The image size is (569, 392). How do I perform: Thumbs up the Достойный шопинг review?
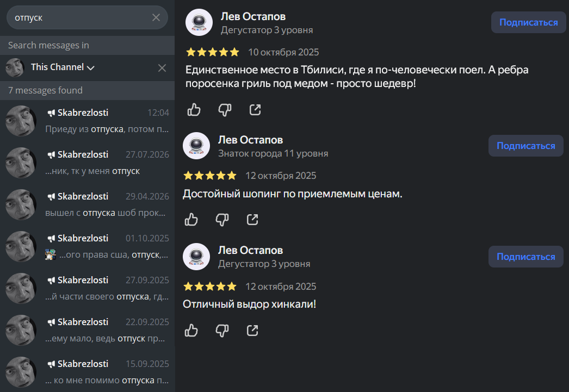tap(191, 220)
